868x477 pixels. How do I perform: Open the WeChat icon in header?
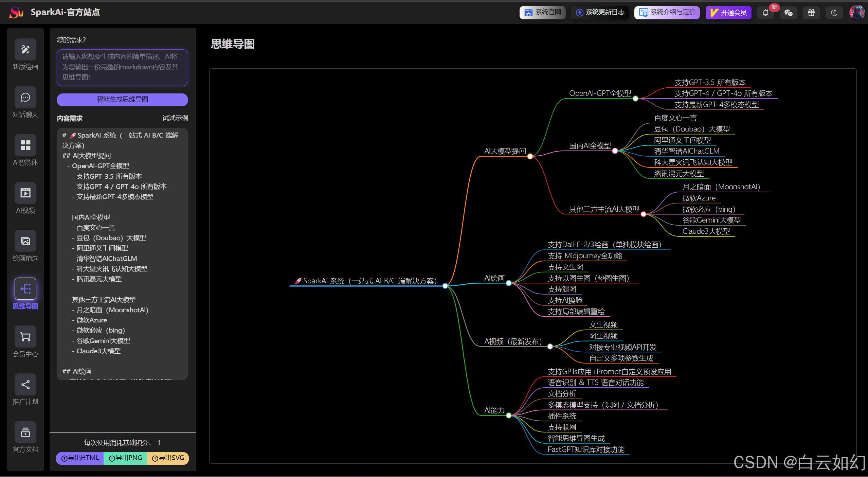click(789, 13)
